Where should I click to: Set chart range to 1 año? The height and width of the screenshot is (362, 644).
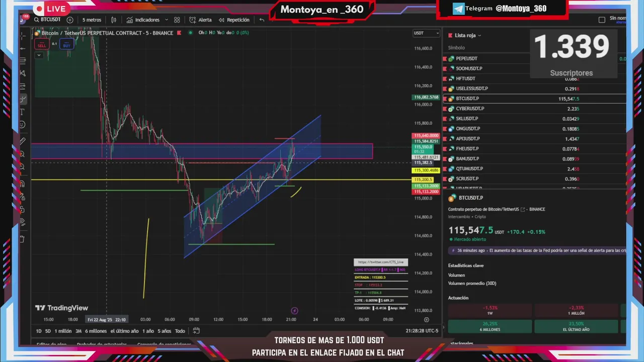148,331
